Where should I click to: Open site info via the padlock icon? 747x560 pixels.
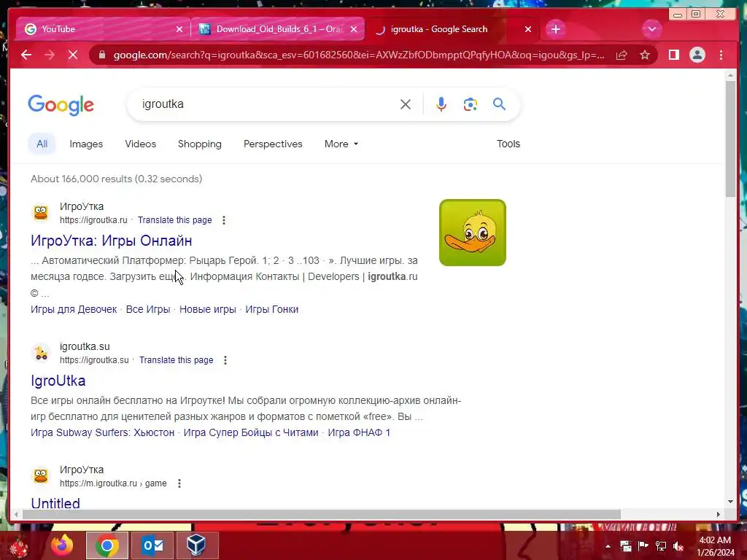click(101, 55)
